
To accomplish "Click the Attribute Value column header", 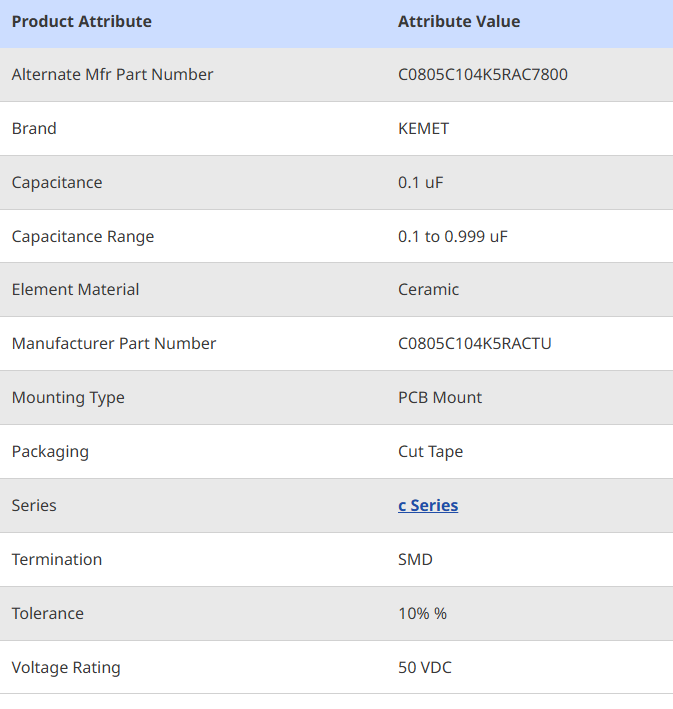I will [459, 21].
